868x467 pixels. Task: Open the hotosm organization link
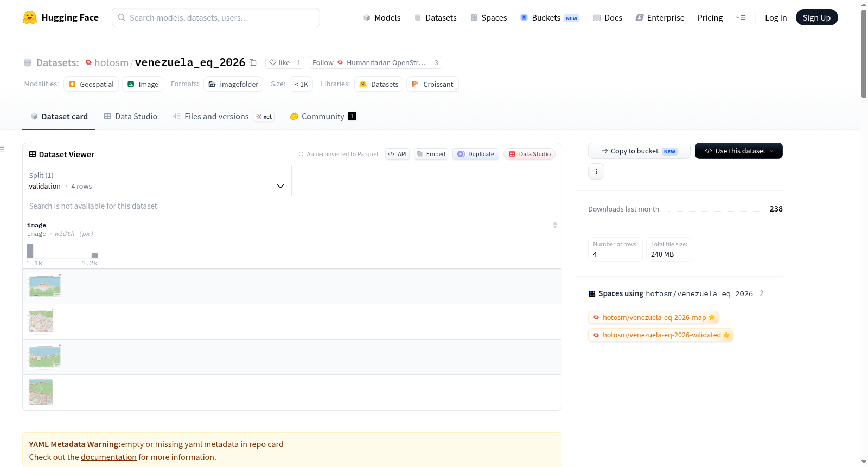pyautogui.click(x=111, y=62)
